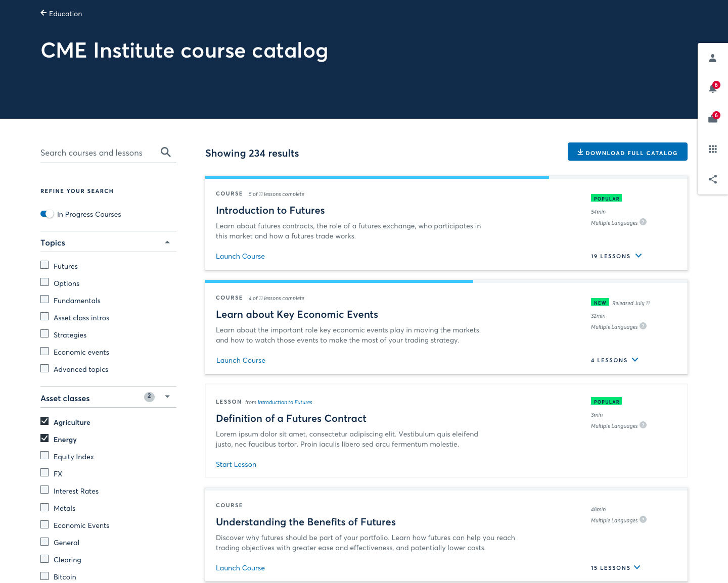Image resolution: width=728 pixels, height=583 pixels.
Task: Click the Introduction to Futures progress bar
Action: pyautogui.click(x=446, y=177)
